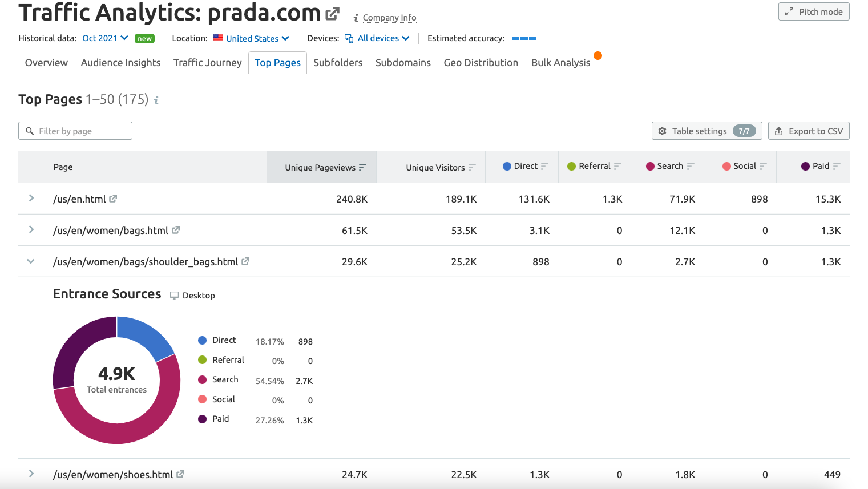Click sort icon in Direct column
The width and height of the screenshot is (868, 489).
coord(544,166)
